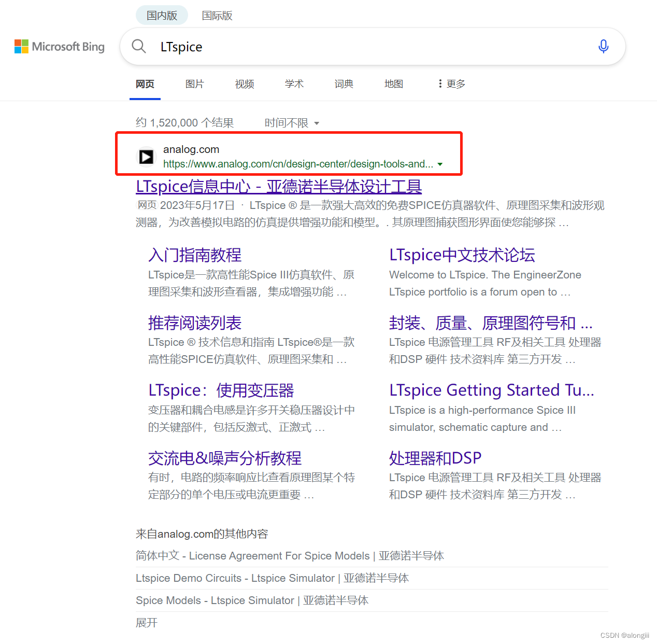This screenshot has width=657, height=644.
Task: Open LTspice：使用变压器 link
Action: pos(221,390)
